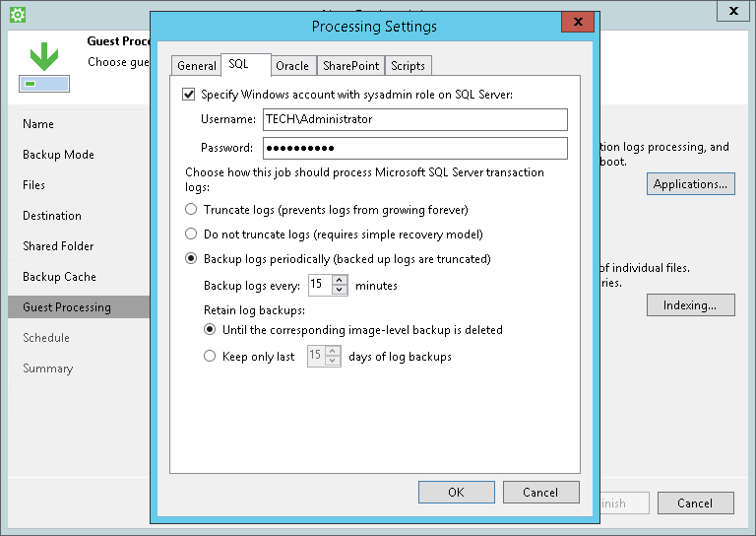The image size is (756, 536).
Task: Go to the Files step
Action: [x=33, y=185]
